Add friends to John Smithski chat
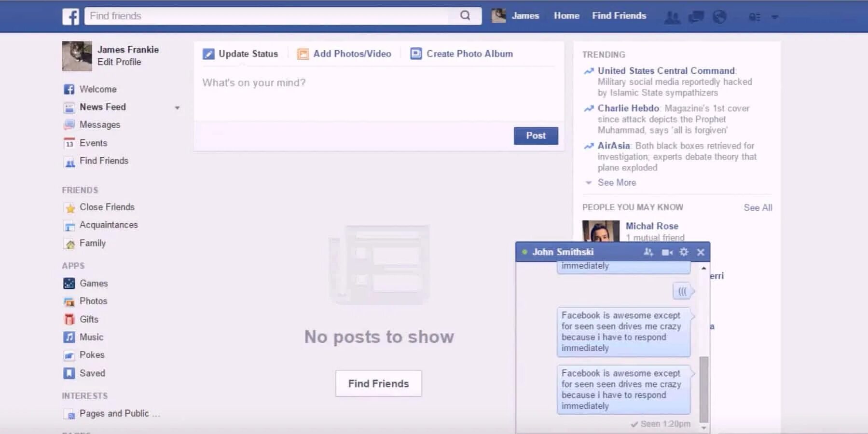The image size is (868, 434). coord(648,252)
